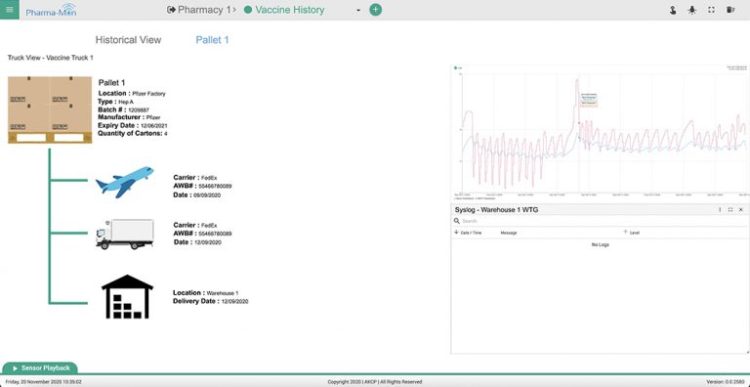This screenshot has width=750, height=387.
Task: Open the Sensor Playback panel
Action: click(x=40, y=368)
